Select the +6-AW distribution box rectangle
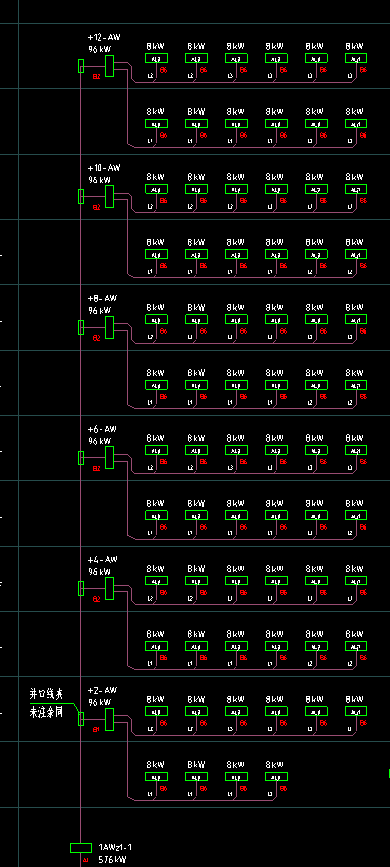The image size is (390, 867). (110, 458)
